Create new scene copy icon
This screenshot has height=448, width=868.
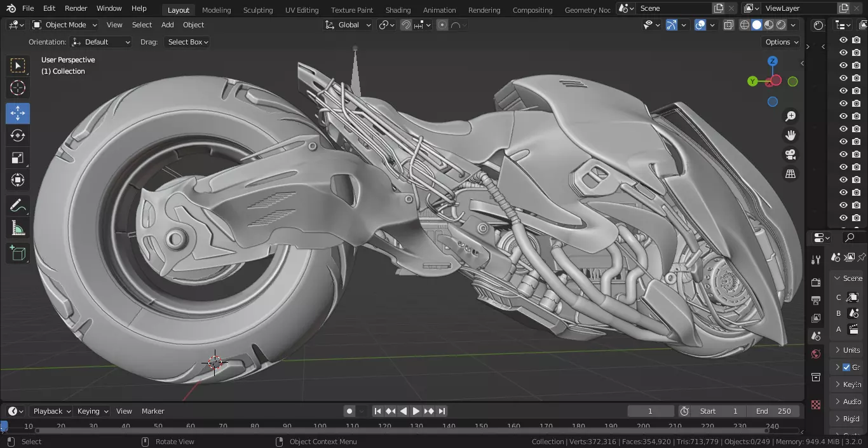tap(719, 8)
